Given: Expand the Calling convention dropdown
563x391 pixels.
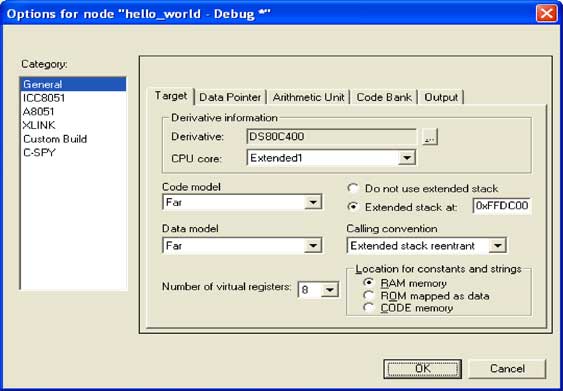Looking at the screenshot, I should [497, 246].
